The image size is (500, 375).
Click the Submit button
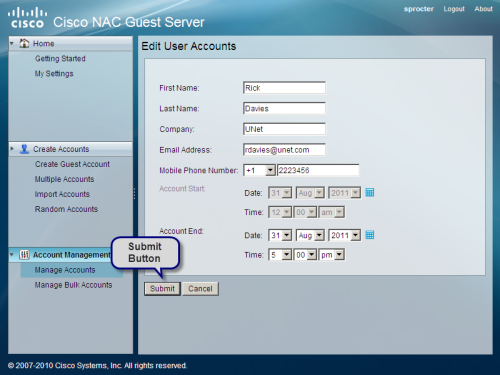[x=162, y=289]
